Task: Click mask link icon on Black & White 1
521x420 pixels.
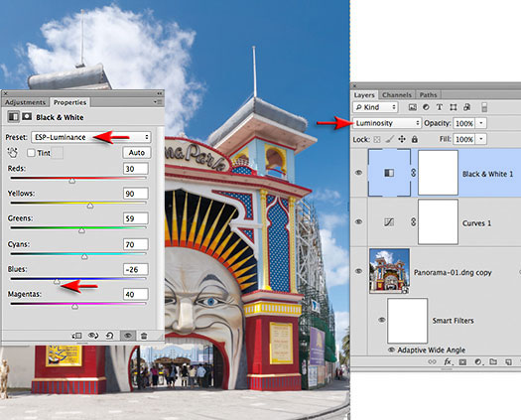Action: (414, 173)
